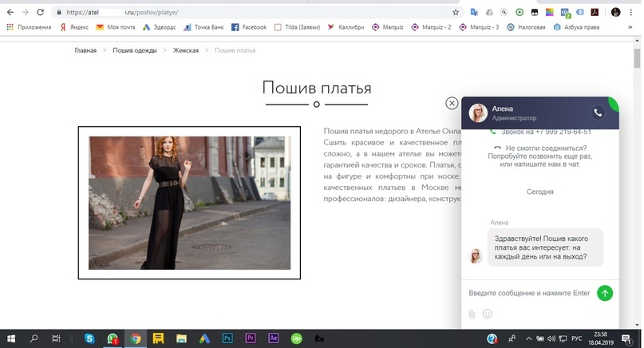Go back with the browser back arrow
The image size is (644, 348).
(x=10, y=12)
